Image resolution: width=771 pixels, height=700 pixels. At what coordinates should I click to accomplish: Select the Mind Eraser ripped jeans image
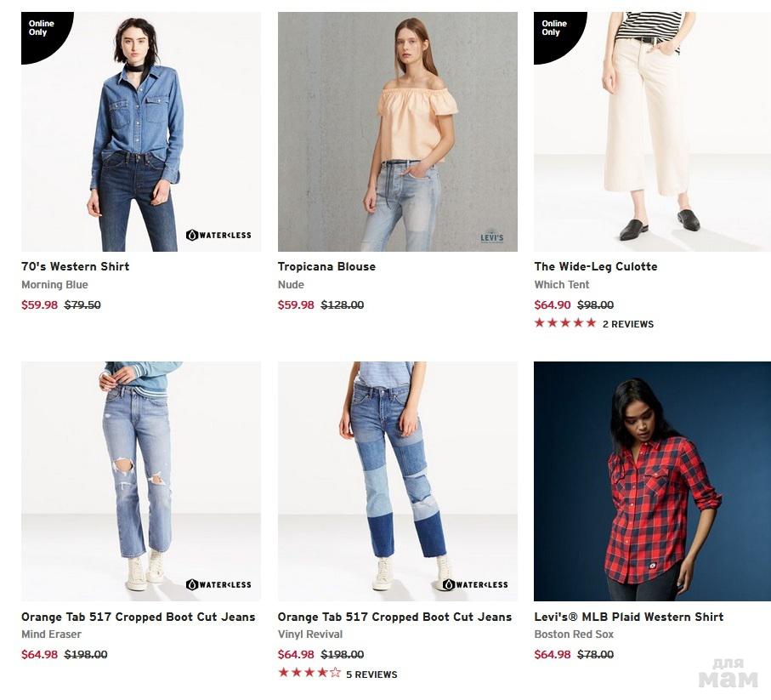(140, 481)
